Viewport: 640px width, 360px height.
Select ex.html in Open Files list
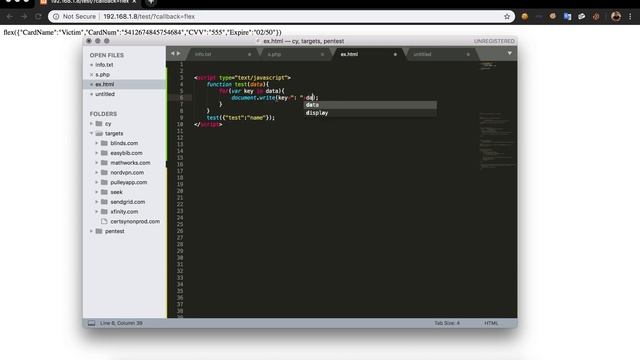(x=105, y=84)
